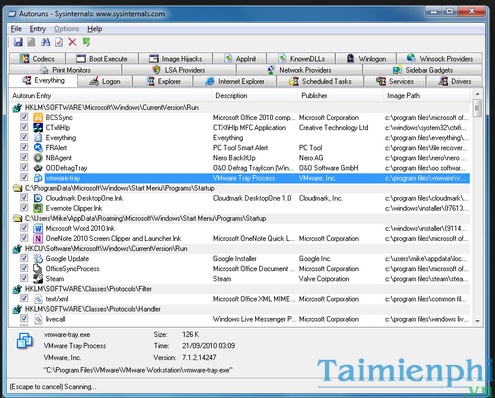Click the text/xml entry icon
Image resolution: width=495 pixels, height=398 pixels.
pyautogui.click(x=38, y=299)
